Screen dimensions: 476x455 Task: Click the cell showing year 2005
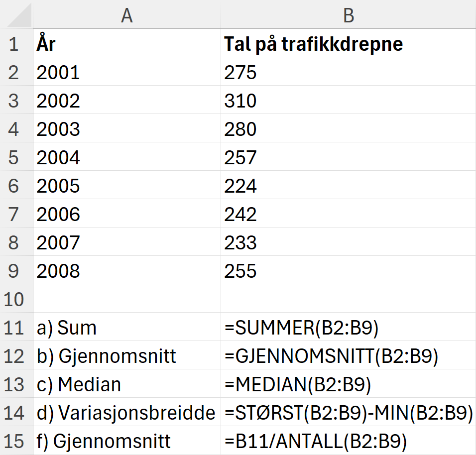127,185
